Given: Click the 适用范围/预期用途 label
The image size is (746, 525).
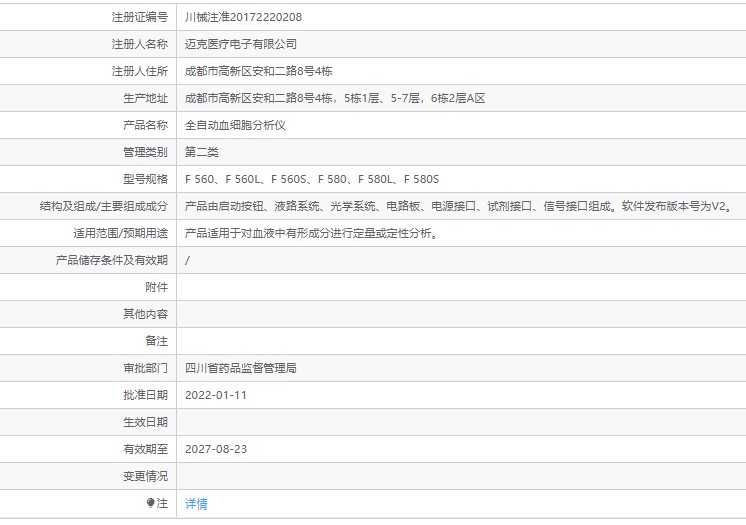Looking at the screenshot, I should click(x=121, y=233).
